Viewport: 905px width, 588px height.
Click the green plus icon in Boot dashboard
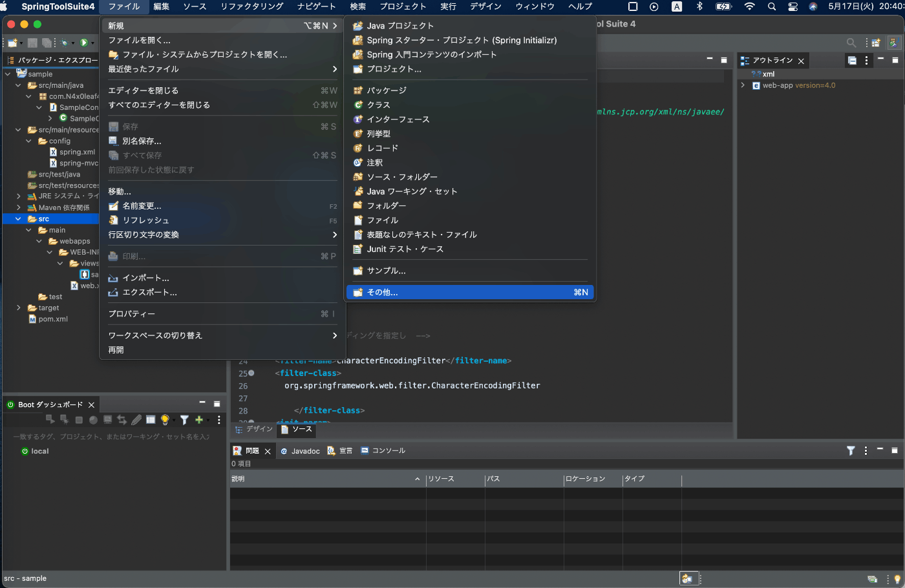[x=199, y=419]
